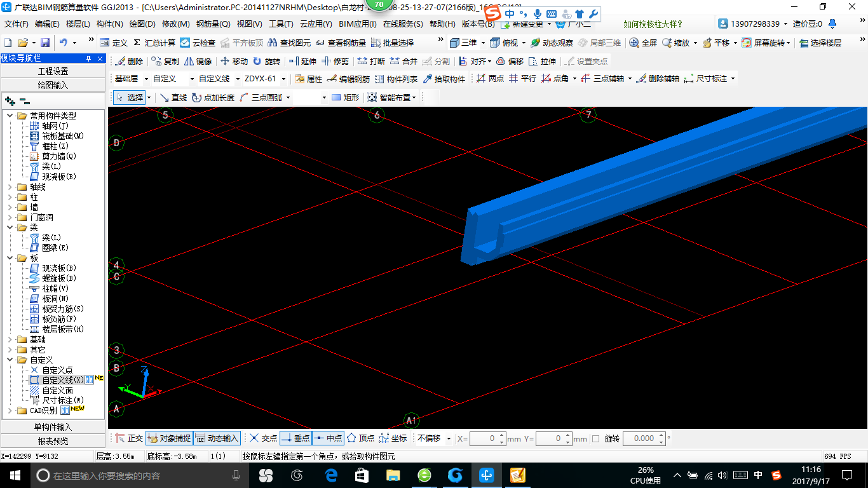The height and width of the screenshot is (488, 868).
Task: Activate 动态观察 dynamic orbit view
Action: point(552,43)
